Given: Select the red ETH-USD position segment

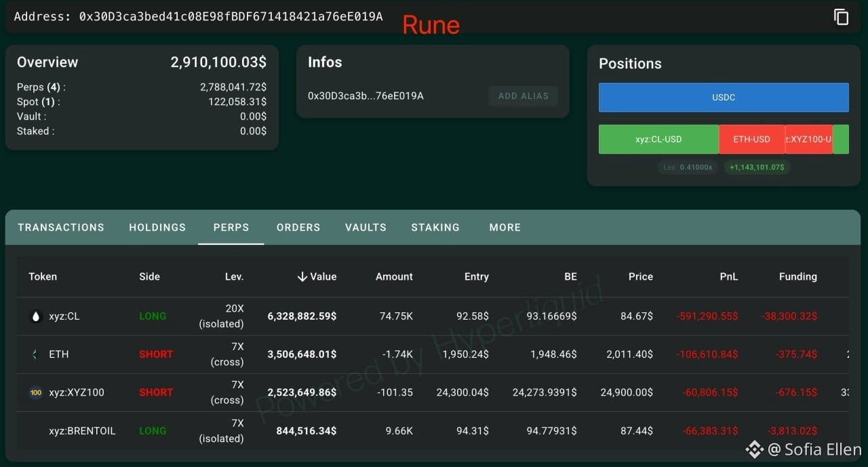Looking at the screenshot, I should [752, 139].
